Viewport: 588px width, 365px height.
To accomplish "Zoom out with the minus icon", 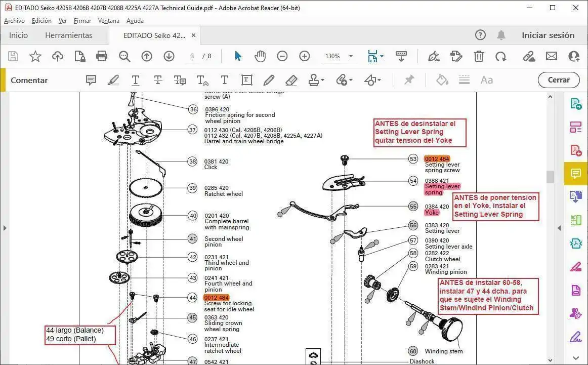I will pos(282,56).
